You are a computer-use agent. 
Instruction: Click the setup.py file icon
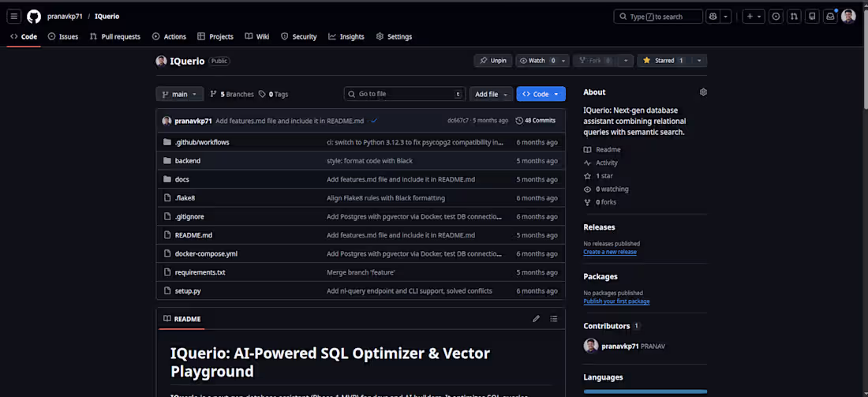(x=167, y=290)
